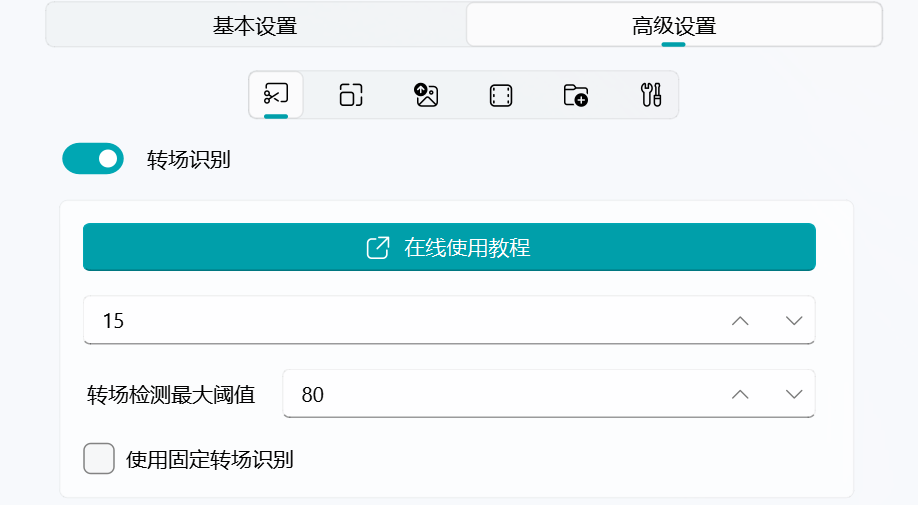This screenshot has height=505, width=918.
Task: Focus the 转场检测最大阈值 field showing 80
Action: (x=549, y=394)
